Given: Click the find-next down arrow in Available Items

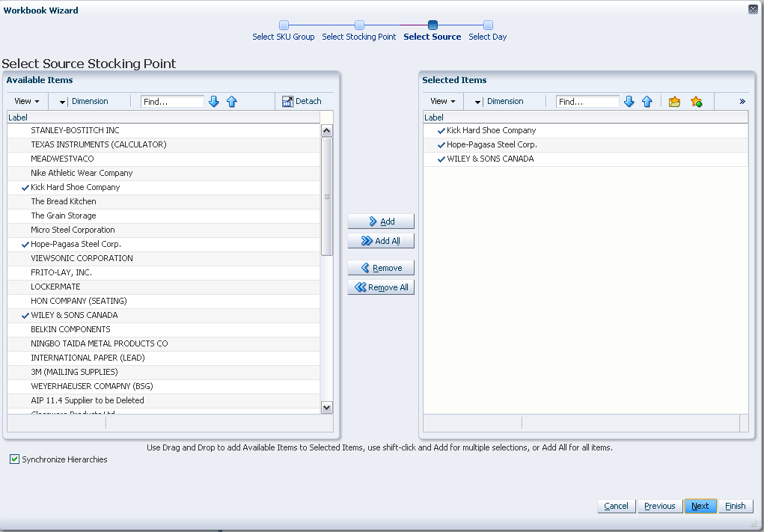Looking at the screenshot, I should click(x=213, y=101).
